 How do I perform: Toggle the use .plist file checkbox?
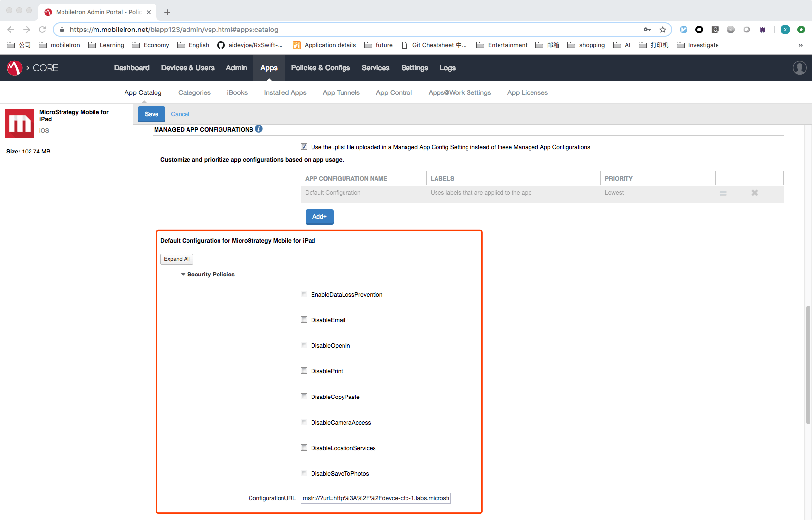[304, 147]
